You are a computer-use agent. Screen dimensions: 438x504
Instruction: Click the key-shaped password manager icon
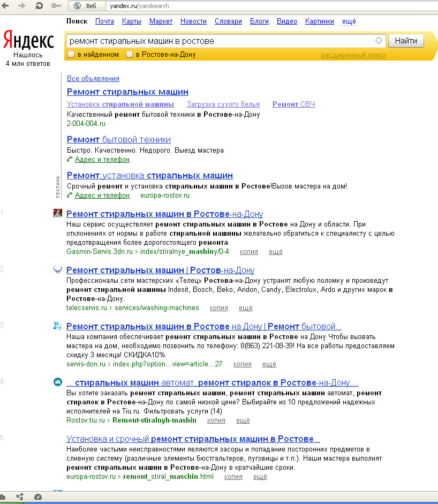tap(56, 5)
